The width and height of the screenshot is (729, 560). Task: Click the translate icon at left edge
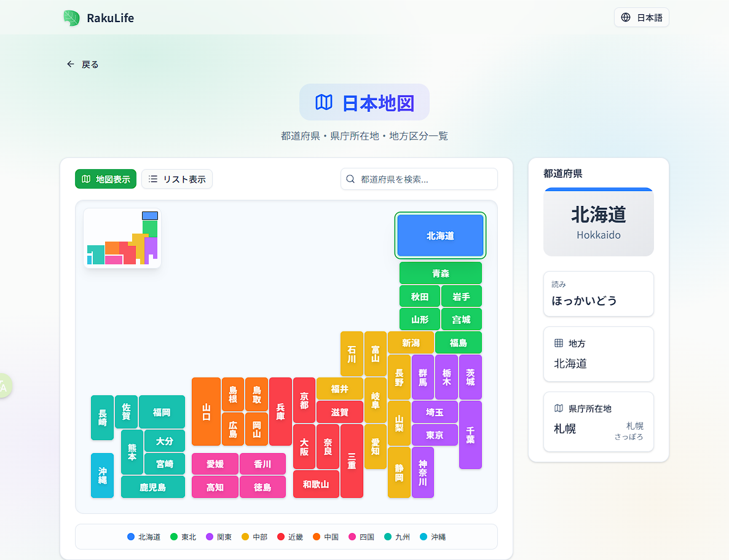(3, 385)
